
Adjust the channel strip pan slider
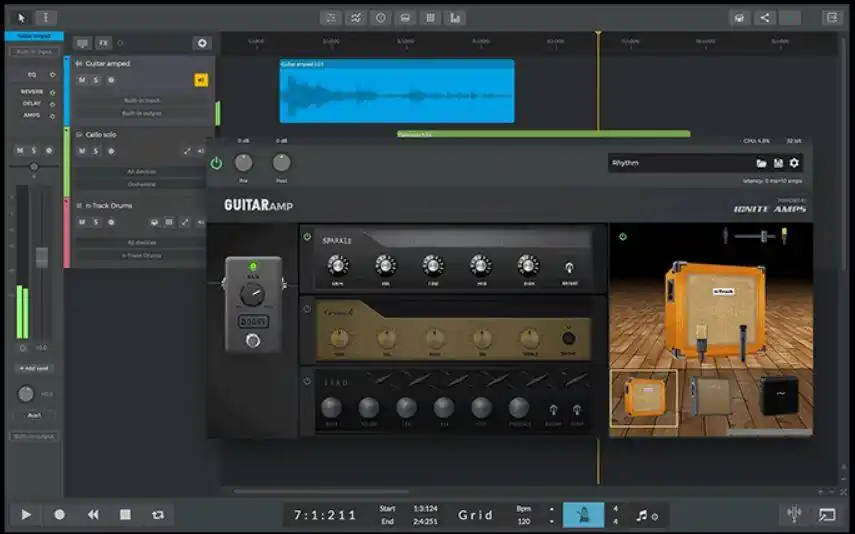click(34, 166)
